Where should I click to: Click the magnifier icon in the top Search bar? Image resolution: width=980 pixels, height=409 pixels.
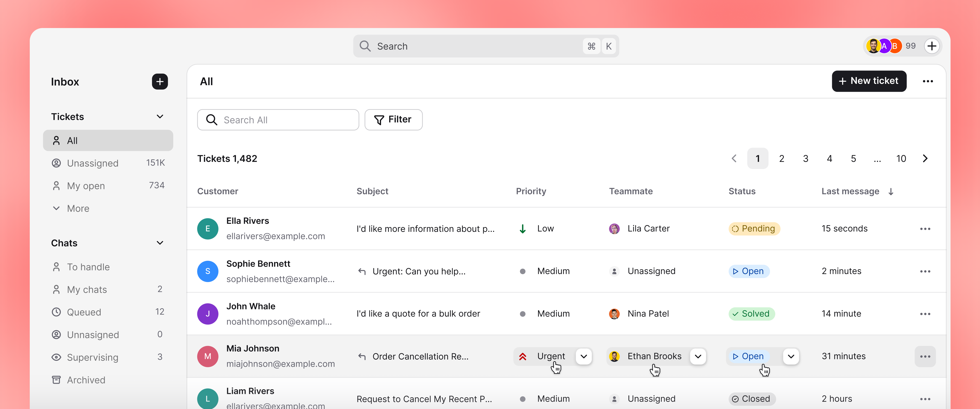pos(365,46)
